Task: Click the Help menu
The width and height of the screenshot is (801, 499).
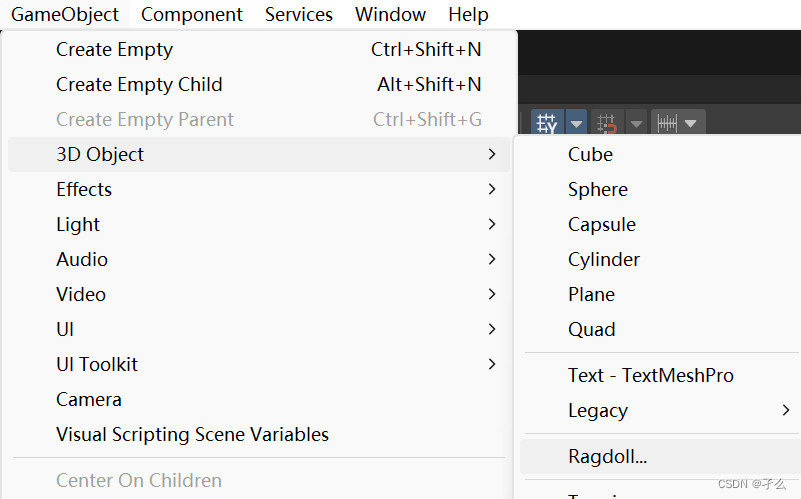Action: pos(468,14)
